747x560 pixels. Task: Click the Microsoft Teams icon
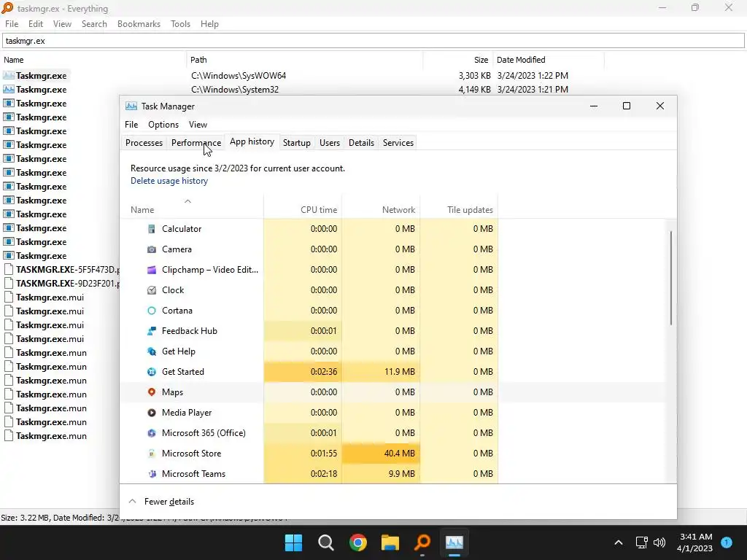pyautogui.click(x=152, y=474)
